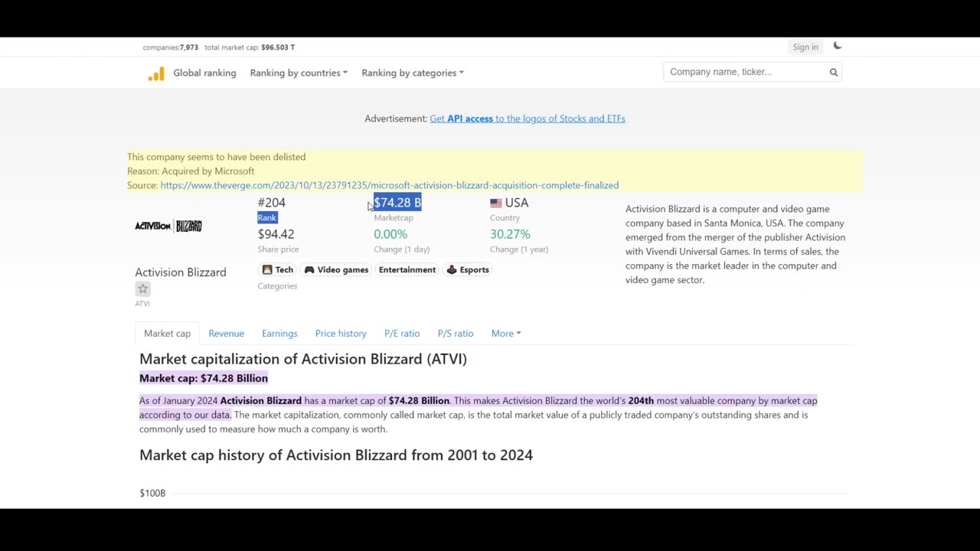Click the orange bar-chart site logo
The image size is (980, 551).
pyautogui.click(x=156, y=73)
